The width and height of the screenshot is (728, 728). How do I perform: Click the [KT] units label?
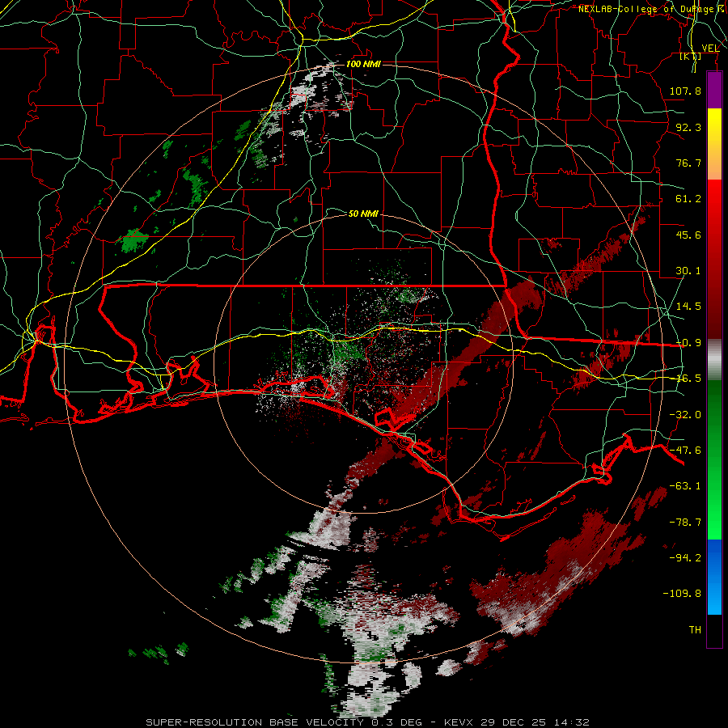point(691,57)
